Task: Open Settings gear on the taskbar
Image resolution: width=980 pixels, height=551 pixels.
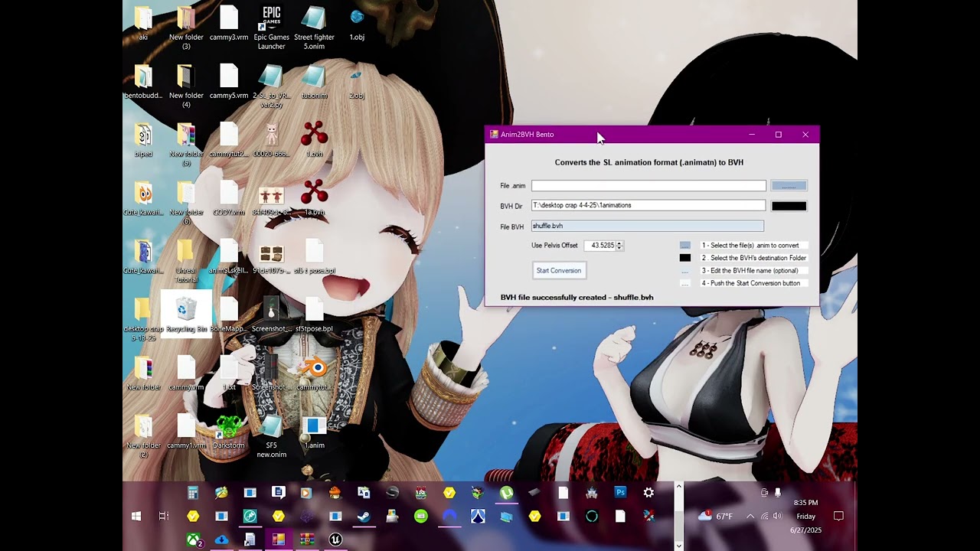Action: (x=648, y=493)
